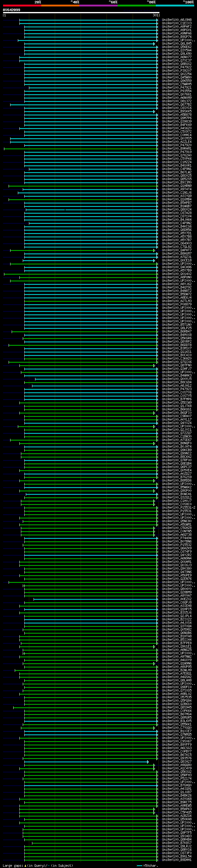Click hit label UniRef100_A9REW5
Screen dimensions: 197x868
point(177,806)
